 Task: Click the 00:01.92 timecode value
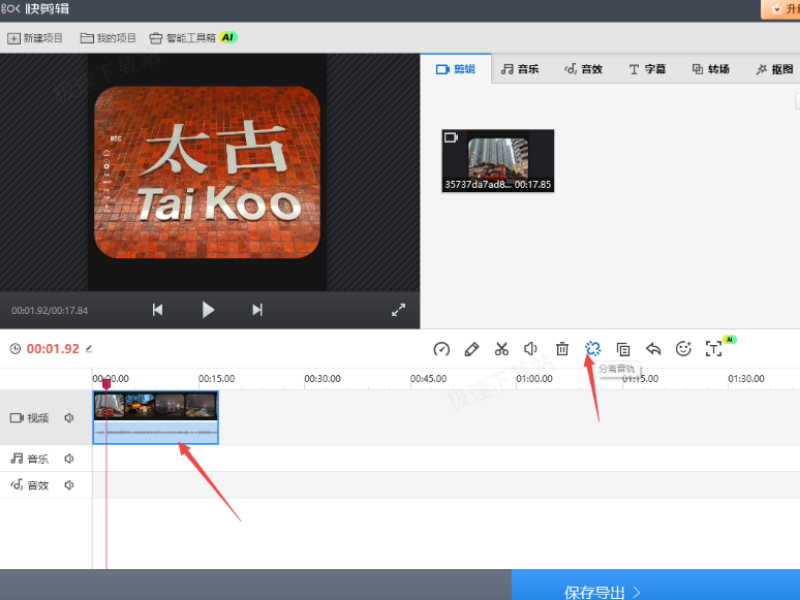[x=53, y=349]
